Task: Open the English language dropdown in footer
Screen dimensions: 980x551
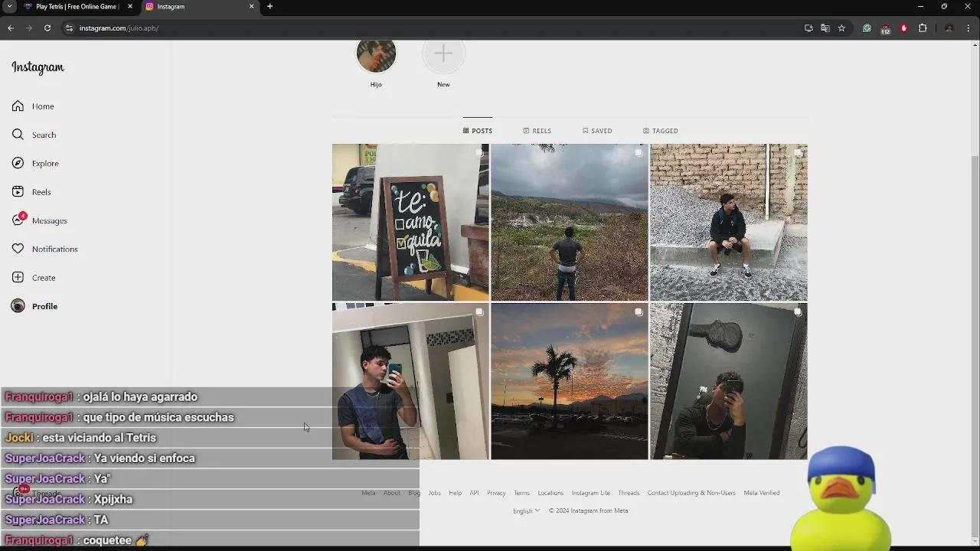Action: (x=526, y=510)
